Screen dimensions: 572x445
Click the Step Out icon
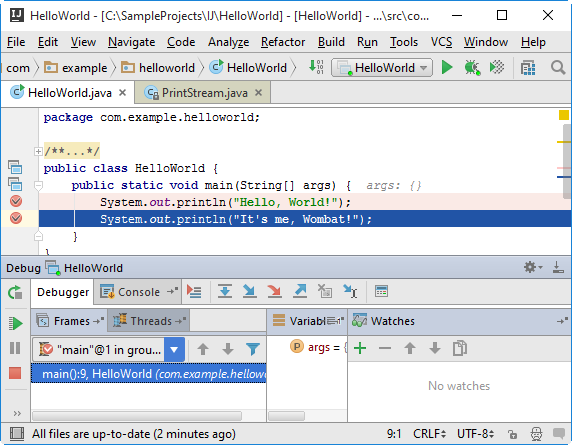(x=300, y=291)
